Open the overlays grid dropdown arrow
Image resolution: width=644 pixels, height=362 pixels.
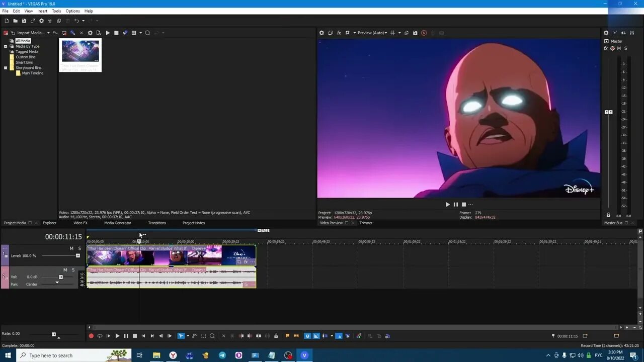(399, 33)
